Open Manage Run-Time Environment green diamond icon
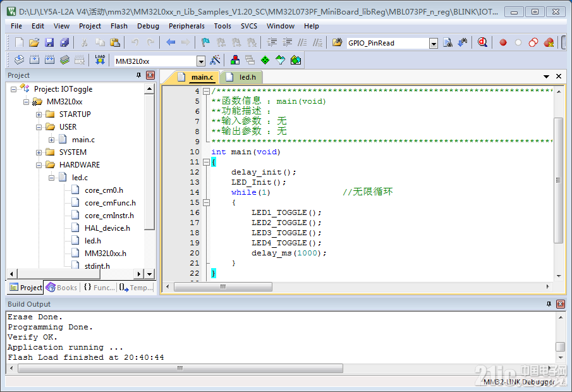This screenshot has width=572, height=392. 265,60
